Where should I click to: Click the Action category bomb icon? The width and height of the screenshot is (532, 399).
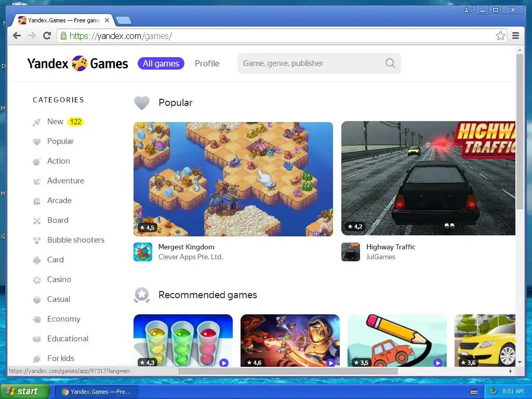pyautogui.click(x=37, y=161)
